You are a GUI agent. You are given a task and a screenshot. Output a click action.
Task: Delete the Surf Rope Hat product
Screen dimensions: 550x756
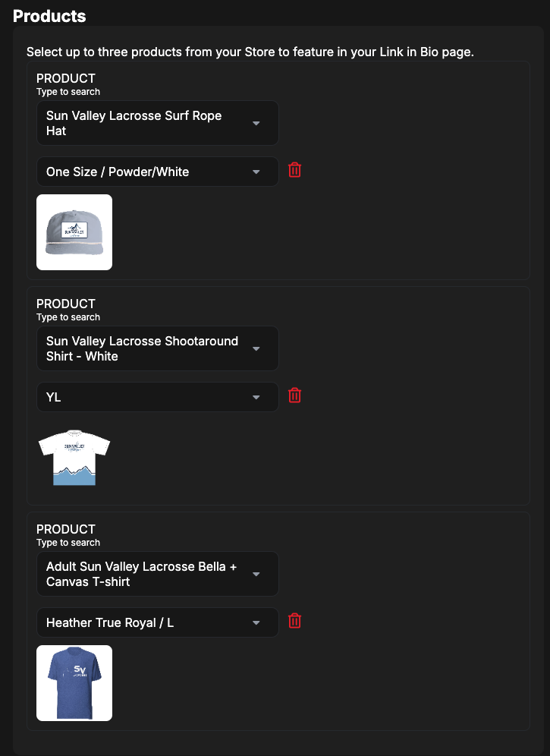[294, 170]
